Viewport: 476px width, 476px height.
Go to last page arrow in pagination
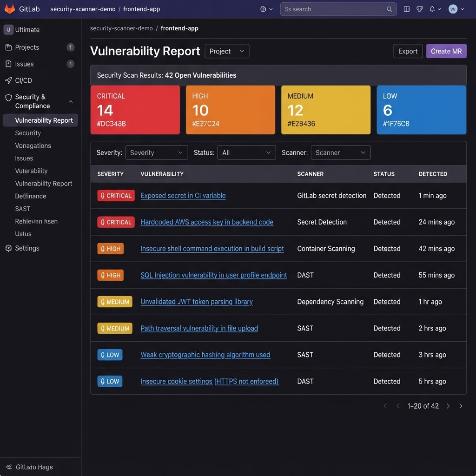tap(461, 406)
